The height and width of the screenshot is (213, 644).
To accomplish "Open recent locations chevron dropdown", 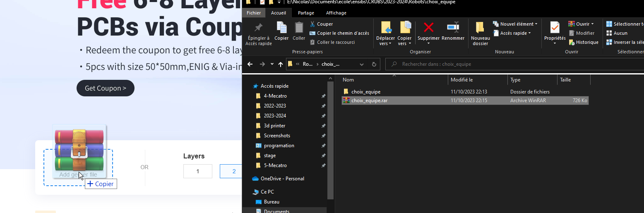I will coord(272,64).
